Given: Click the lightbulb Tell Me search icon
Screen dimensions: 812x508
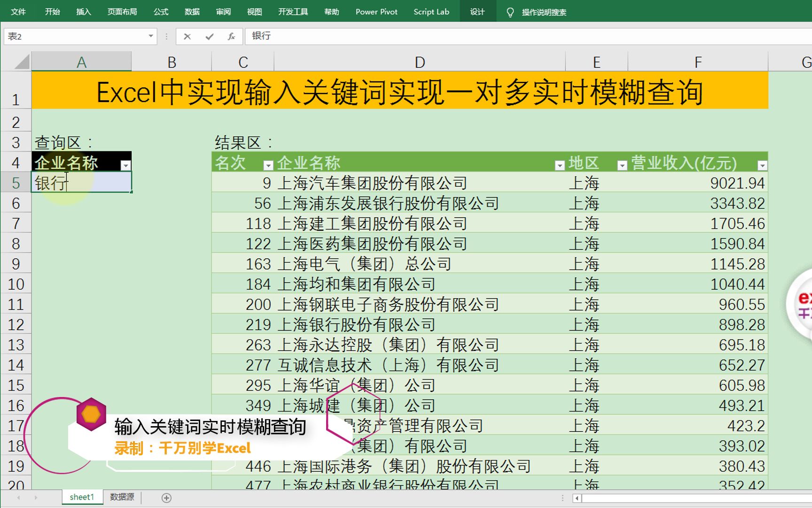Looking at the screenshot, I should point(510,12).
